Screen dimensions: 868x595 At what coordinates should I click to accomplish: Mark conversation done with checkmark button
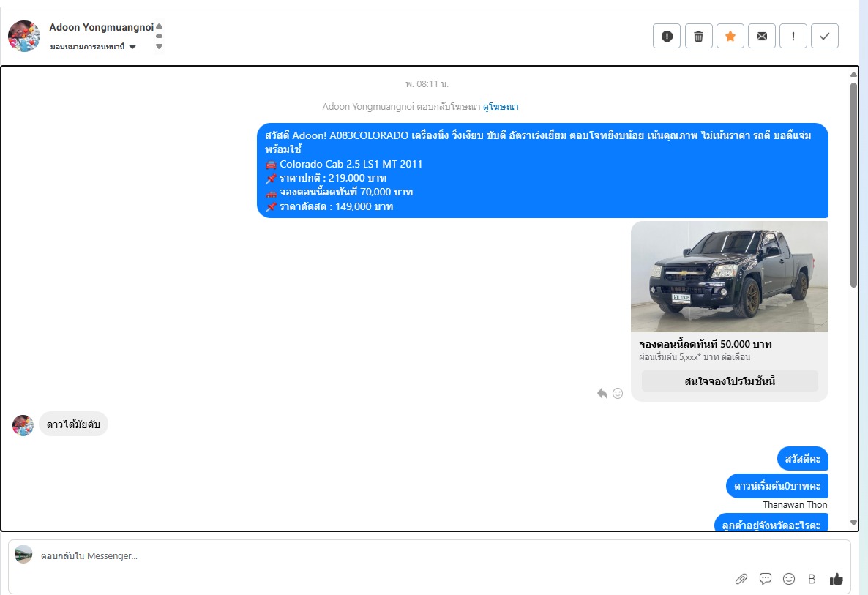(825, 36)
